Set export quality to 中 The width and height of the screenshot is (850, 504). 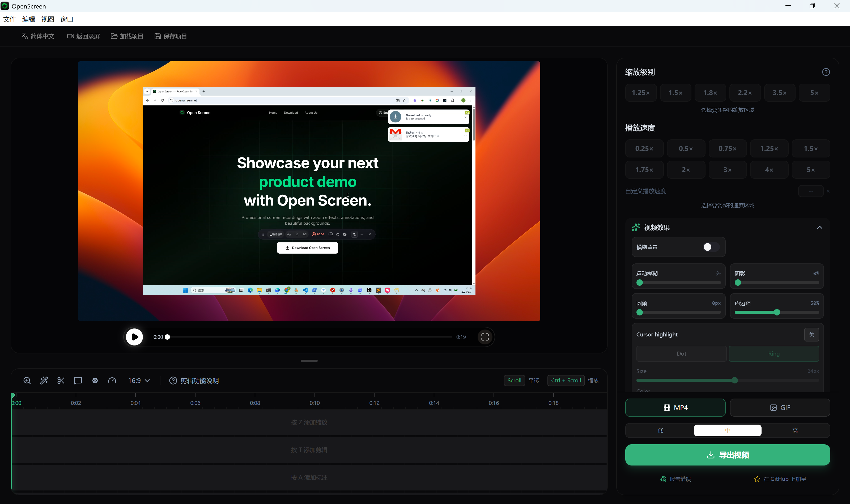[727, 430]
